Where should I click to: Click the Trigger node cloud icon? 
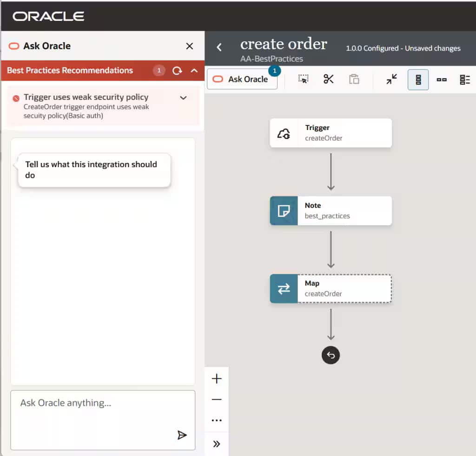coord(284,133)
